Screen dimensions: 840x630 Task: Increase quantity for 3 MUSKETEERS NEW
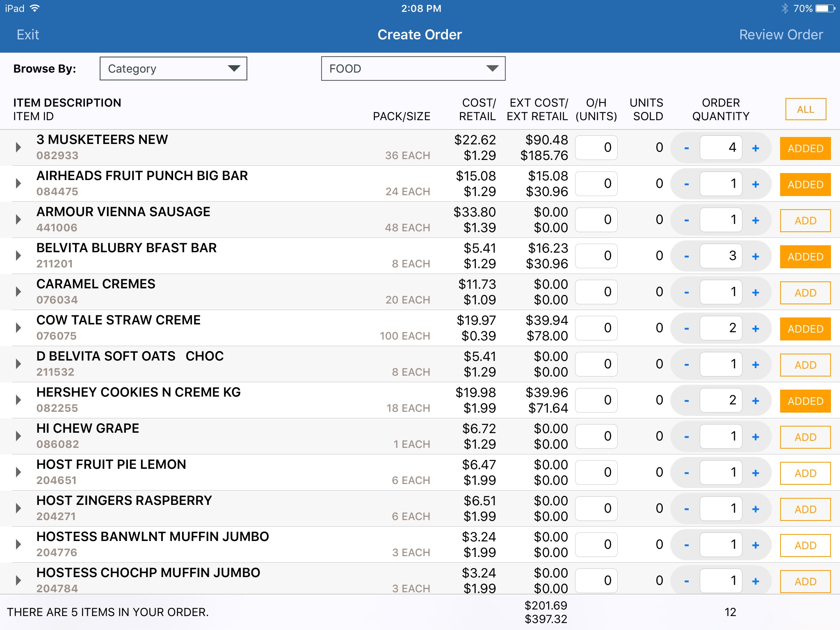pyautogui.click(x=756, y=148)
